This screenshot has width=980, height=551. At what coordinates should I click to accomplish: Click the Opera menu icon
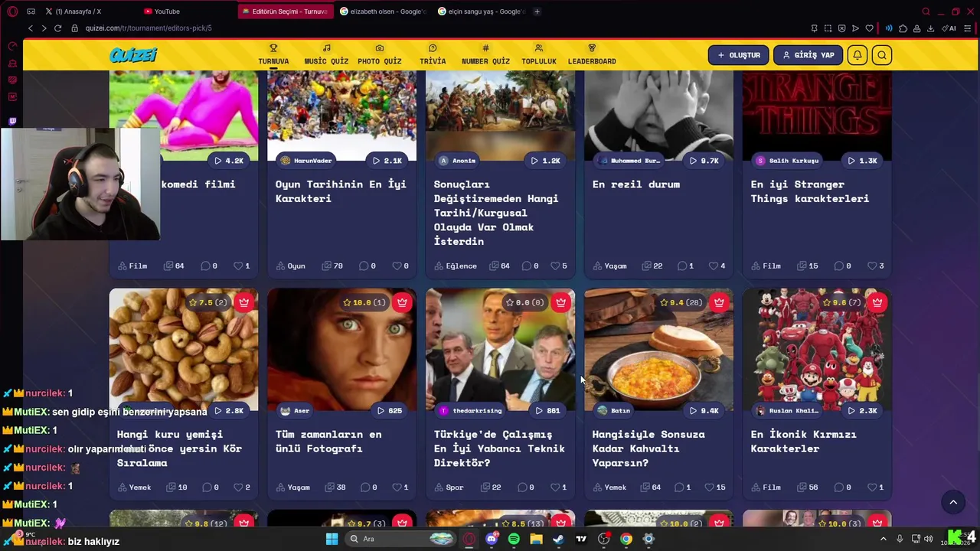pyautogui.click(x=12, y=11)
